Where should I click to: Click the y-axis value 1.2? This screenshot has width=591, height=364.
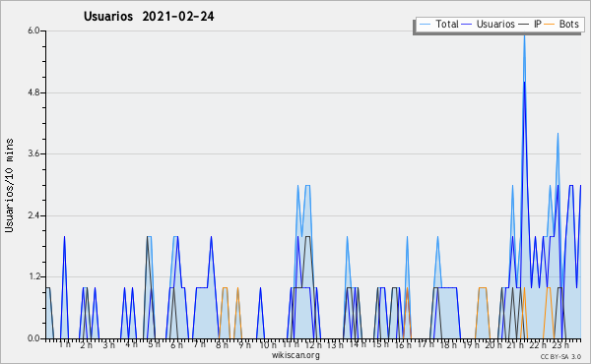pos(33,277)
